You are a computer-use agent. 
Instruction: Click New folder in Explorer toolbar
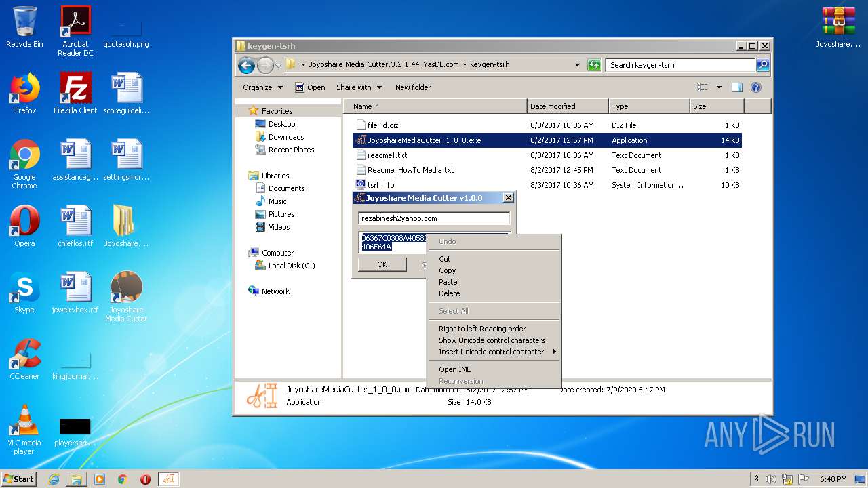tap(413, 87)
